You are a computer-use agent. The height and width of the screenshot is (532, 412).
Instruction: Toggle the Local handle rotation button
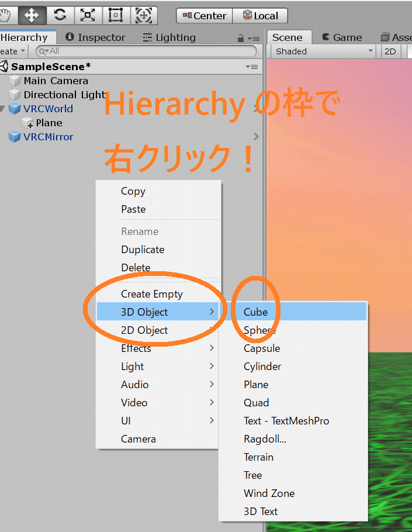coord(260,16)
